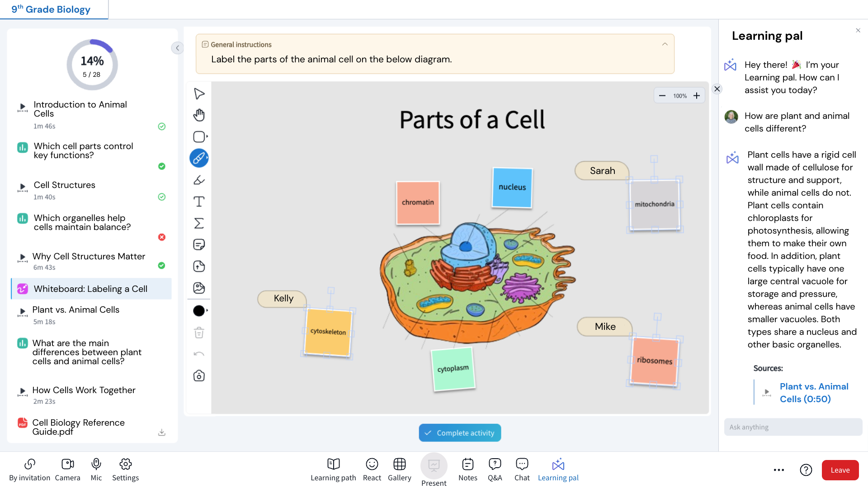Viewport: 868px width, 488px height.
Task: Switch to the 9th Grade Biology tab
Action: coord(51,9)
